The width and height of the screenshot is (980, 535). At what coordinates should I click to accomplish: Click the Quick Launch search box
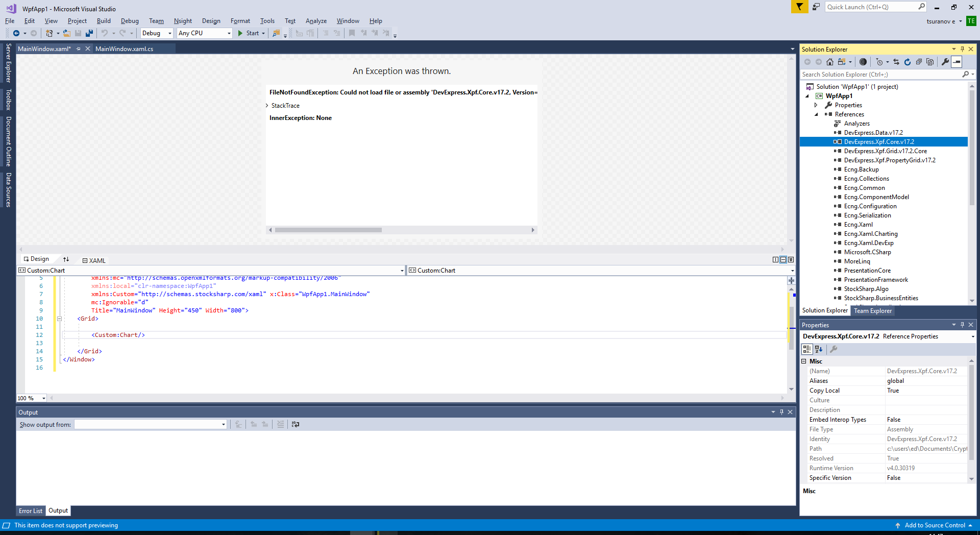pyautogui.click(x=870, y=7)
